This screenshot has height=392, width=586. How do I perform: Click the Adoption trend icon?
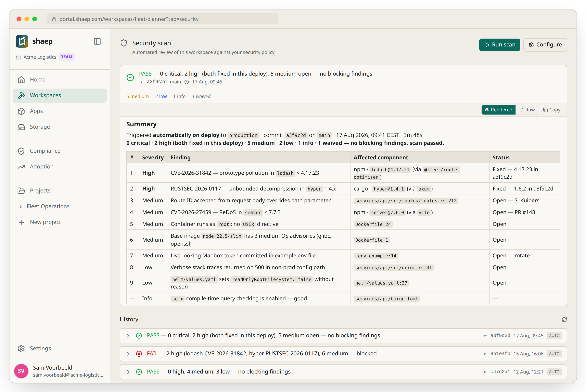[x=21, y=166]
